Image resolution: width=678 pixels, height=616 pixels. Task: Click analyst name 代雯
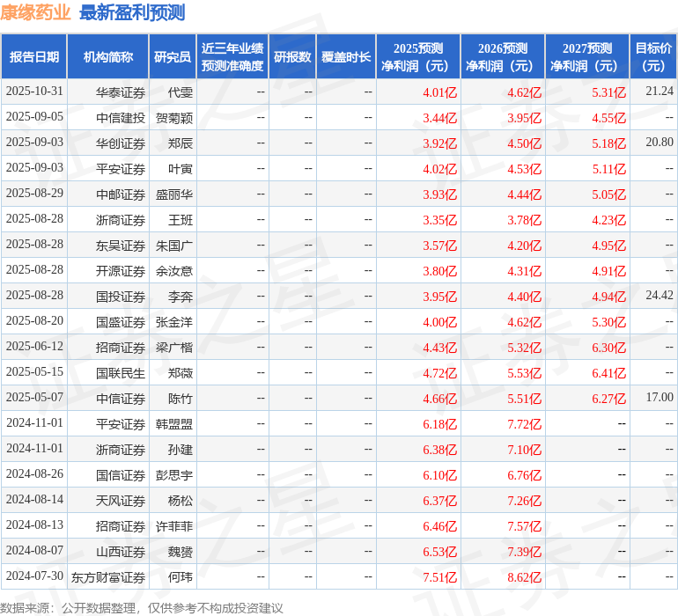[181, 92]
